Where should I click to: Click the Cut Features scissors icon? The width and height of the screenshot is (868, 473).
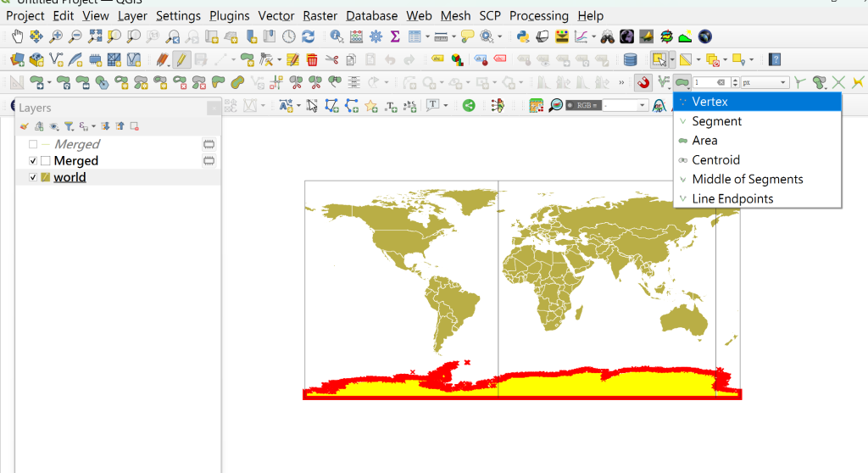tap(331, 59)
